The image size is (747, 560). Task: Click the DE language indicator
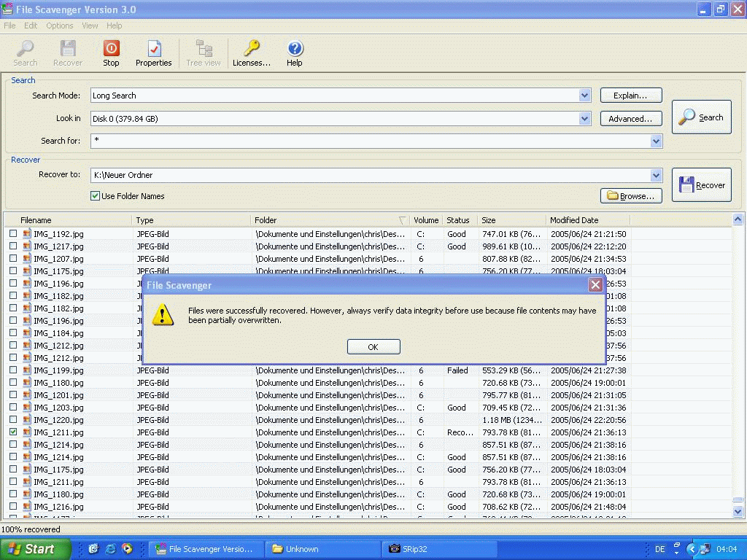click(x=659, y=549)
